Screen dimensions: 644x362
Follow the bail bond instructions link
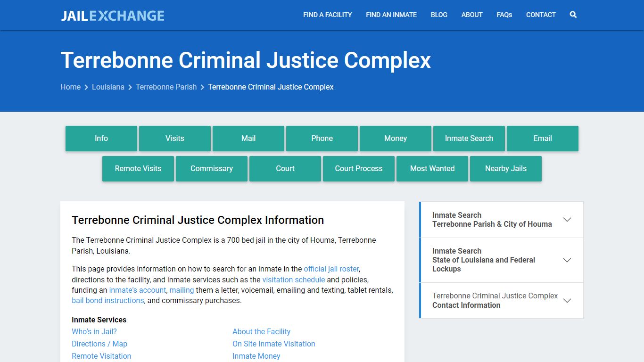click(x=108, y=300)
